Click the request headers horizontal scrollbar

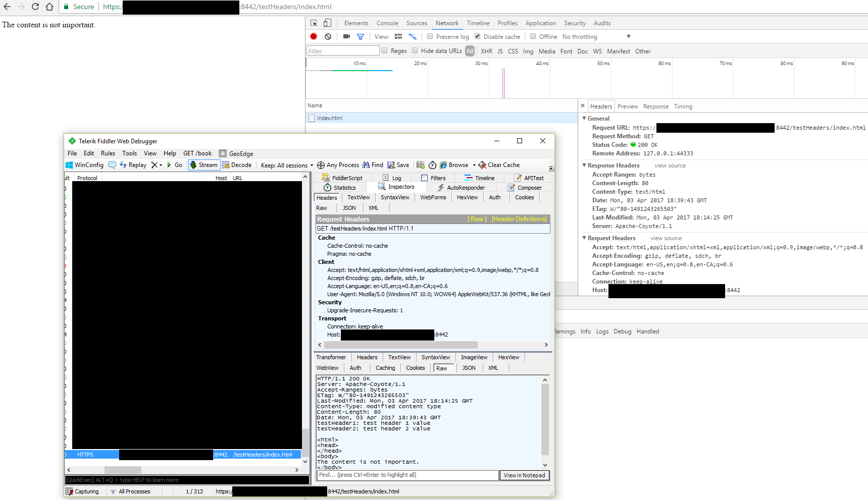[x=400, y=345]
